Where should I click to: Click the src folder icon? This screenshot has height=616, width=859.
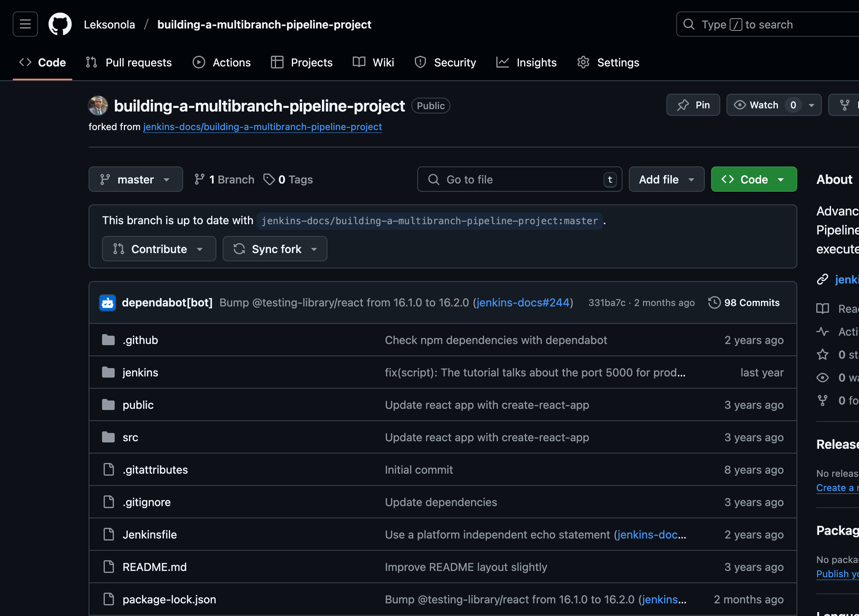[x=108, y=437]
